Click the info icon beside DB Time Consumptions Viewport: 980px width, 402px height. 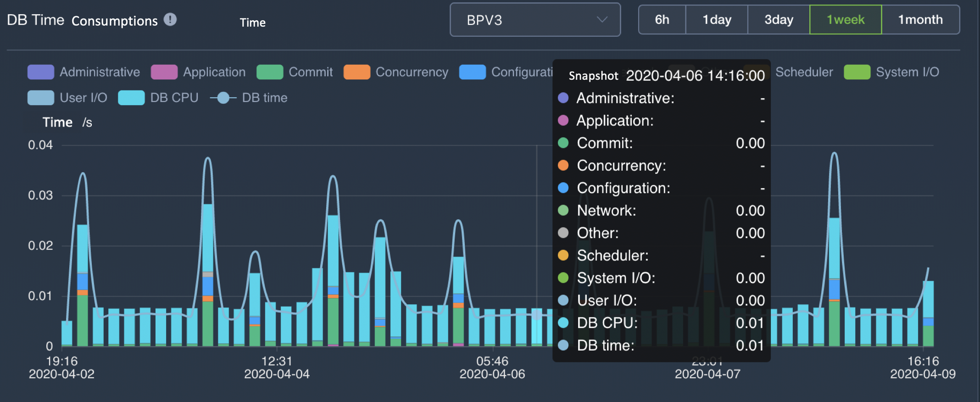[x=170, y=20]
